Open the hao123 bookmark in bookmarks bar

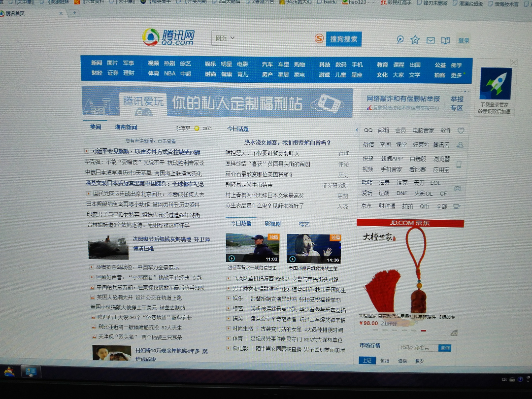click(354, 2)
